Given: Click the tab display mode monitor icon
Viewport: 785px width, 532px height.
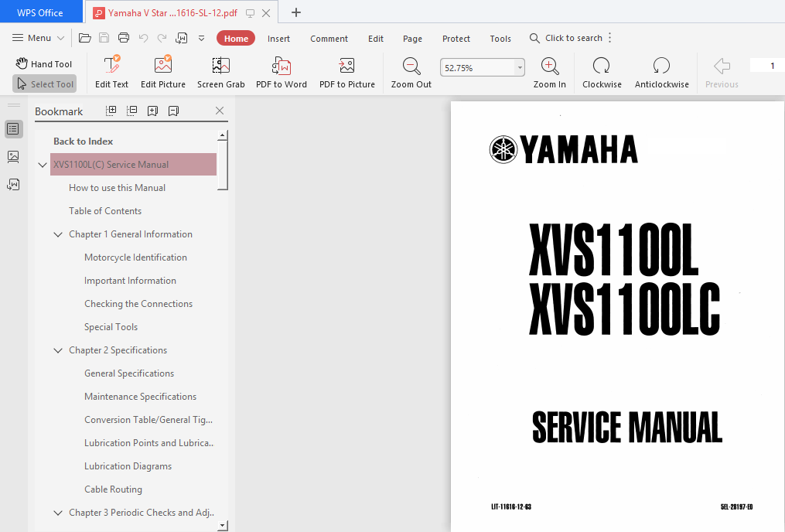Looking at the screenshot, I should coord(250,13).
